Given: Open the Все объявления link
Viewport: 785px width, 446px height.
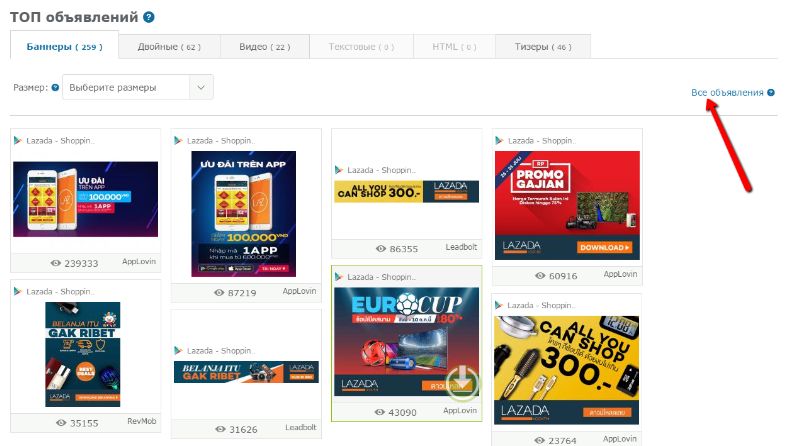Looking at the screenshot, I should tap(727, 92).
